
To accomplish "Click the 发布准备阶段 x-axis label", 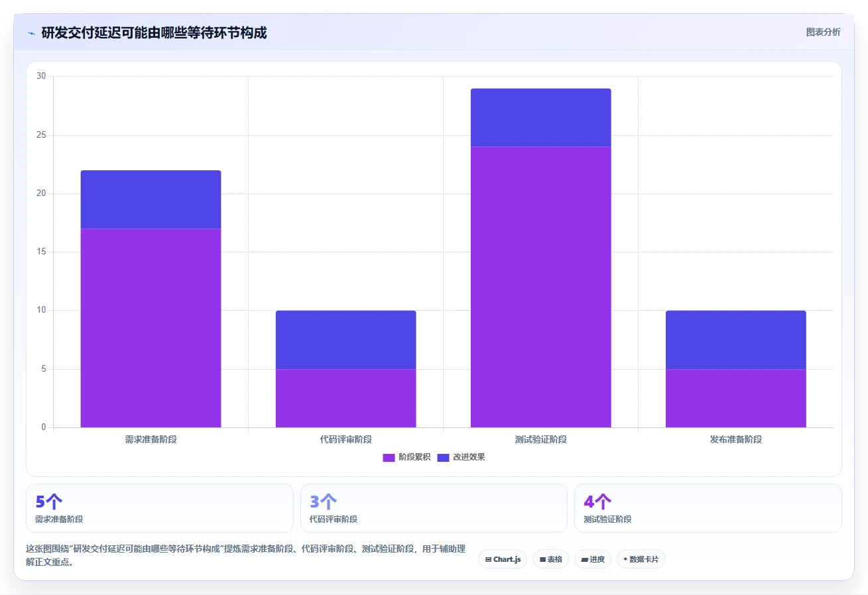I will [735, 439].
